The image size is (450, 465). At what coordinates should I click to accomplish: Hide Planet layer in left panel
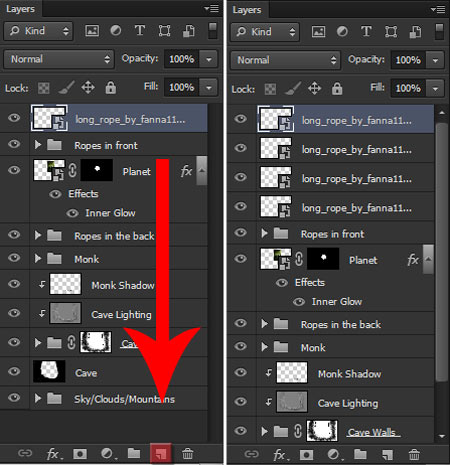14,170
